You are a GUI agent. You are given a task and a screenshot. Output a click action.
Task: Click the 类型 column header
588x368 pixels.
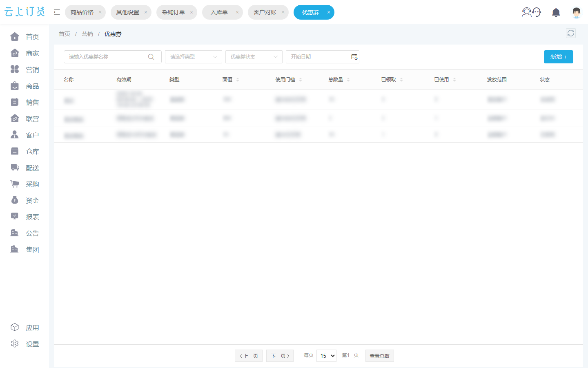coord(174,80)
